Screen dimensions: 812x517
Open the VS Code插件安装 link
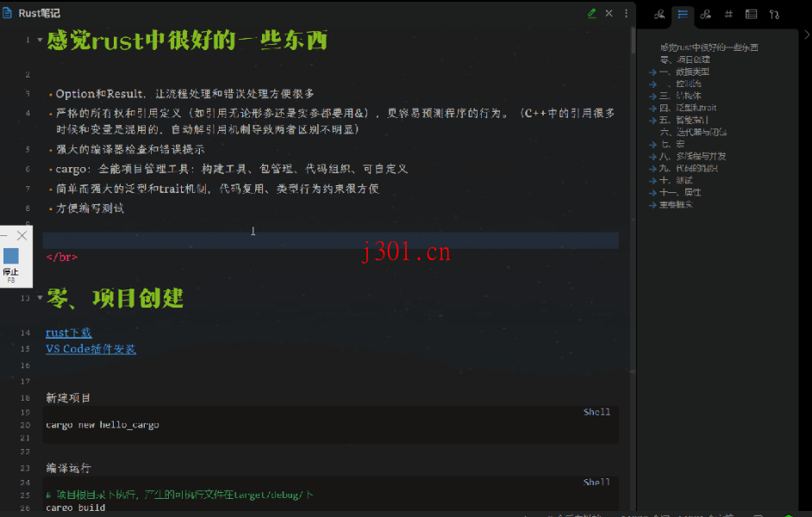[91, 349]
